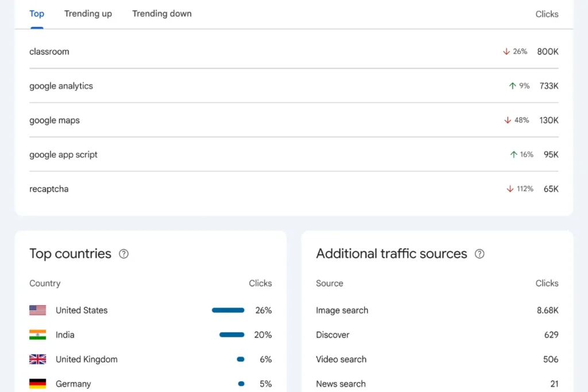Click the United States clicks bar

click(x=228, y=311)
